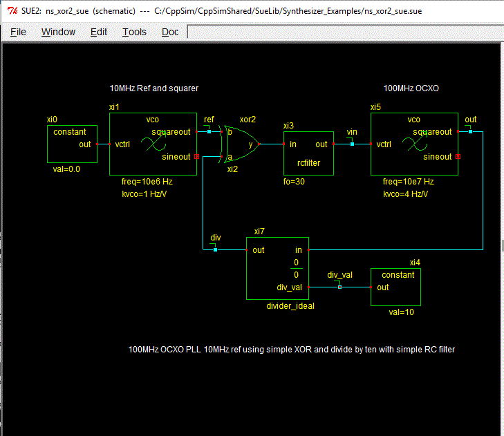The height and width of the screenshot is (436, 504).
Task: Click the sineout terminal of xi1
Action: pyautogui.click(x=197, y=156)
